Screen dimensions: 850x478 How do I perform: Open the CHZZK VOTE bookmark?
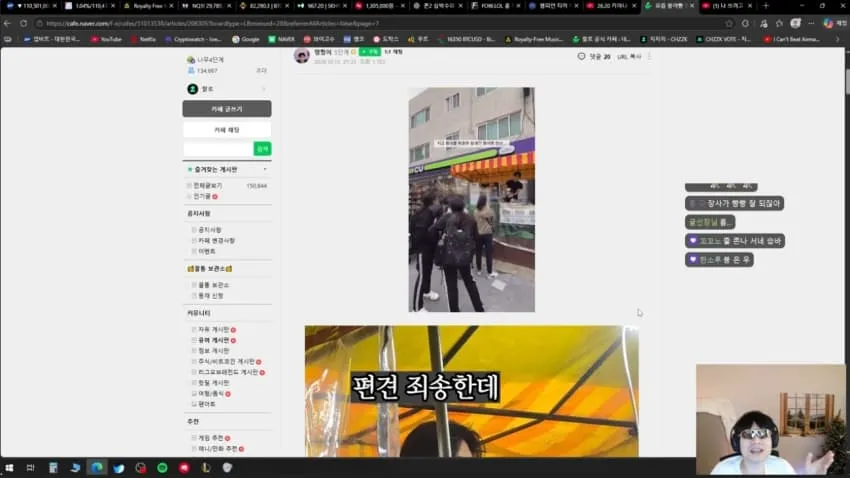coord(726,39)
